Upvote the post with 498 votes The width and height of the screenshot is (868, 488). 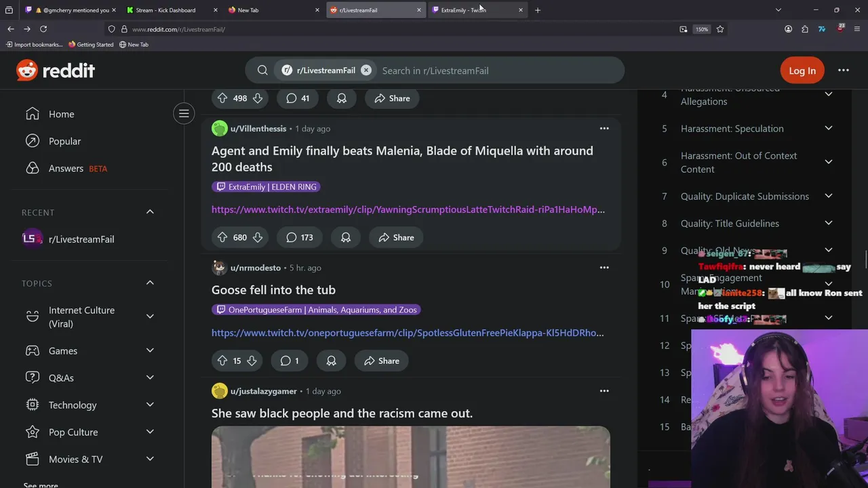point(222,98)
